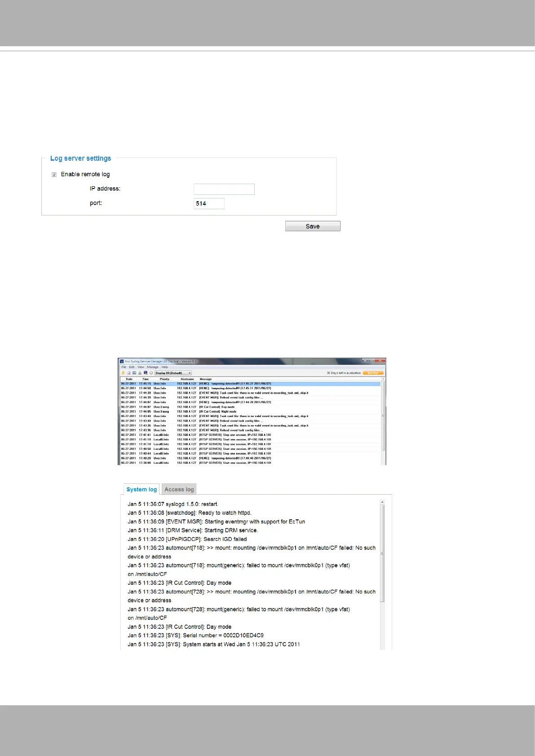The width and height of the screenshot is (535, 756).
Task: Click 'System starts at Wed Jan 5' line
Action: (214, 644)
